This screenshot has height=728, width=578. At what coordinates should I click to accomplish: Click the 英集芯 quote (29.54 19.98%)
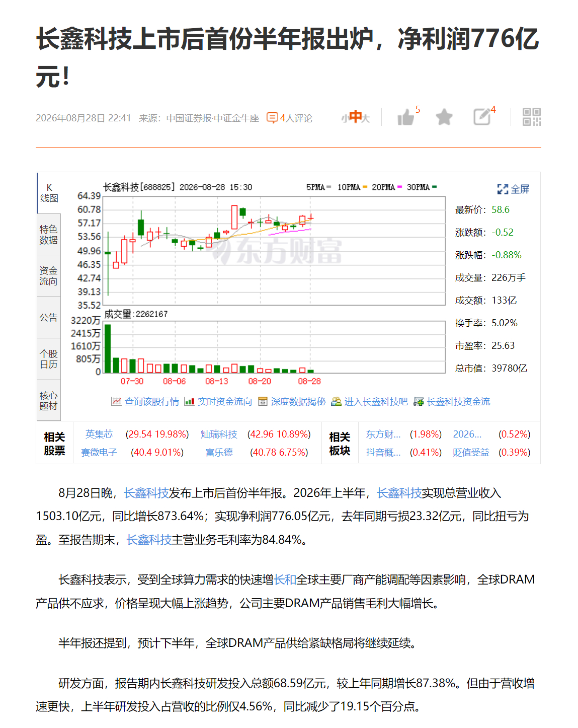tap(157, 434)
